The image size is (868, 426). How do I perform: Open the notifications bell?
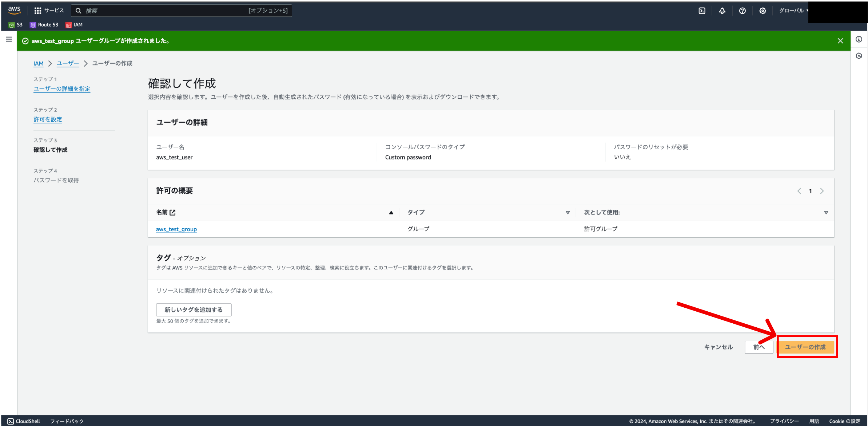pos(722,11)
